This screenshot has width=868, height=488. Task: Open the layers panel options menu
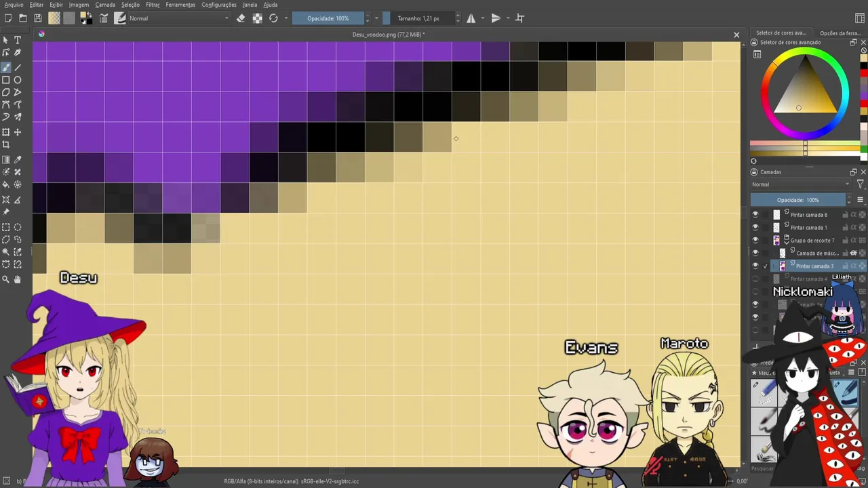860,200
